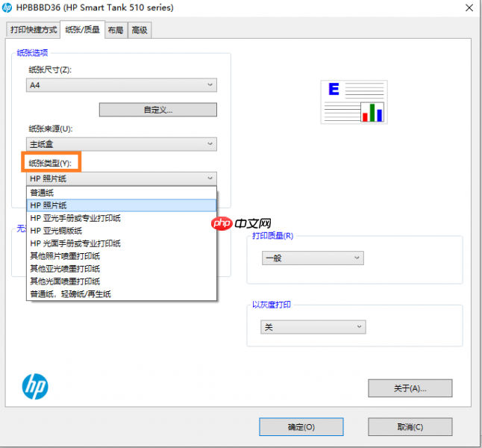The width and height of the screenshot is (482, 448).
Task: Open the 高级 tab
Action: click(x=140, y=30)
